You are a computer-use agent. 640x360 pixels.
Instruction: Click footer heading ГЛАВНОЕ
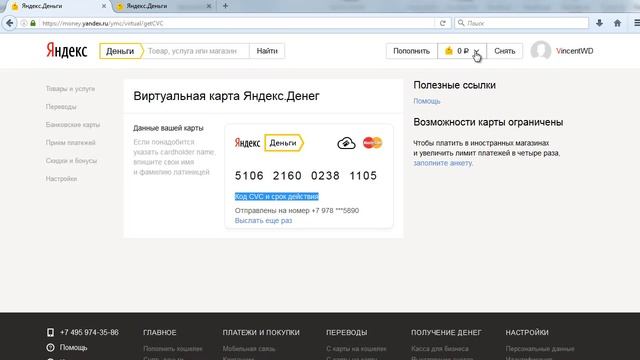[x=160, y=333]
